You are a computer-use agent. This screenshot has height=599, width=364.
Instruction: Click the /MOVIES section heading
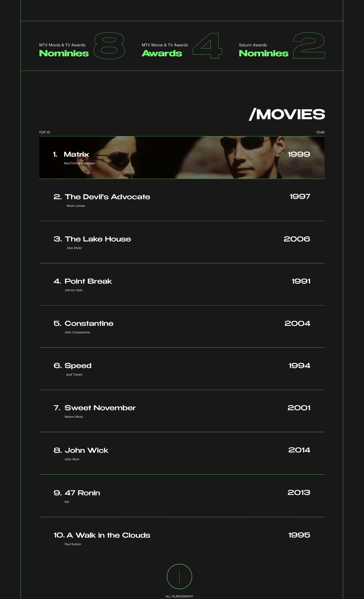pos(287,114)
